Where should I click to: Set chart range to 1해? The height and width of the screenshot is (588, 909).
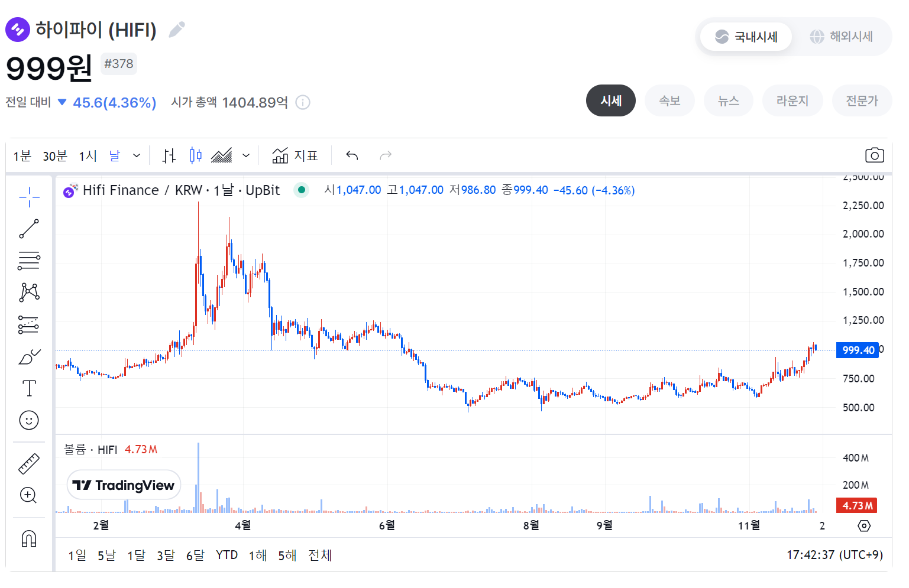coord(258,555)
